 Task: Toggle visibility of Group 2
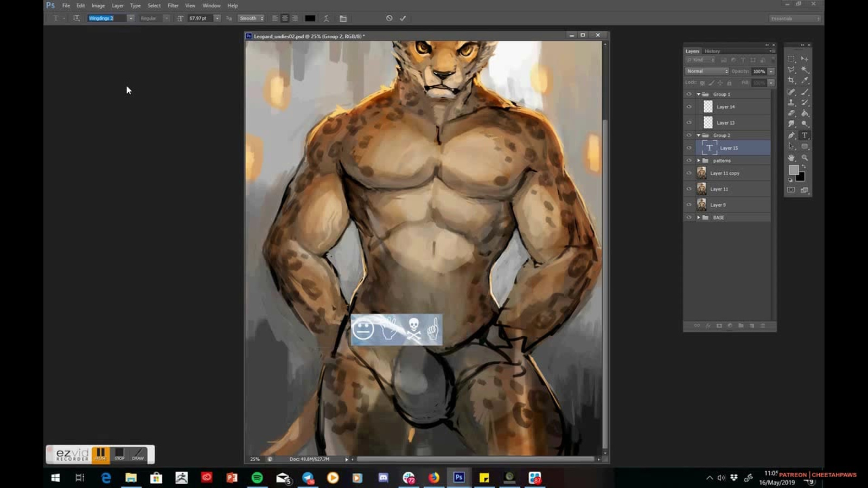click(689, 136)
